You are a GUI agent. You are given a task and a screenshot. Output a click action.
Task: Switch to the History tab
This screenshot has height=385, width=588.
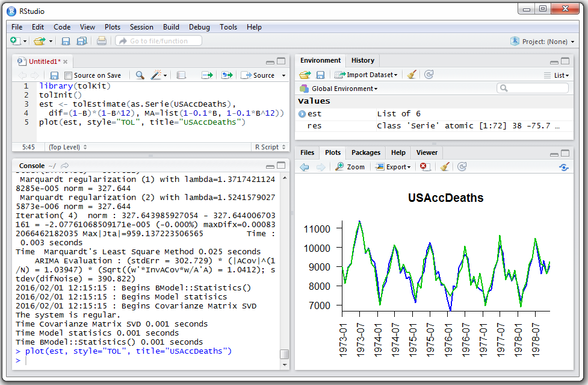click(x=363, y=60)
